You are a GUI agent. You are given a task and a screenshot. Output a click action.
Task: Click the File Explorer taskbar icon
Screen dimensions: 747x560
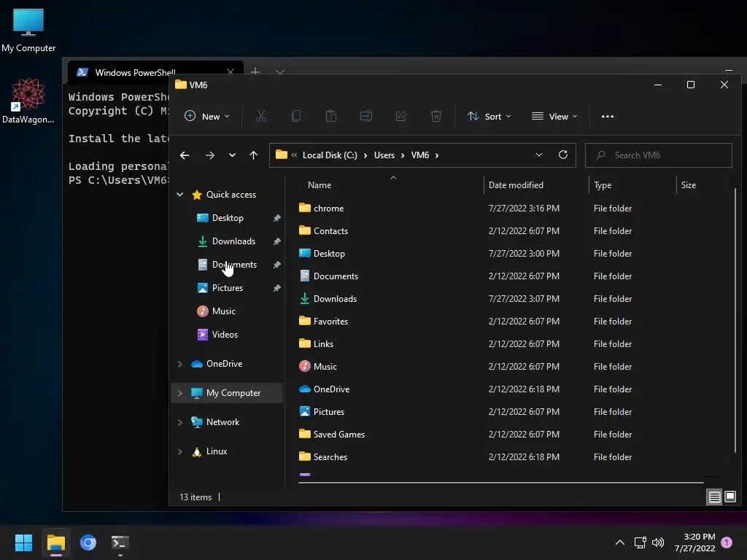coord(55,542)
